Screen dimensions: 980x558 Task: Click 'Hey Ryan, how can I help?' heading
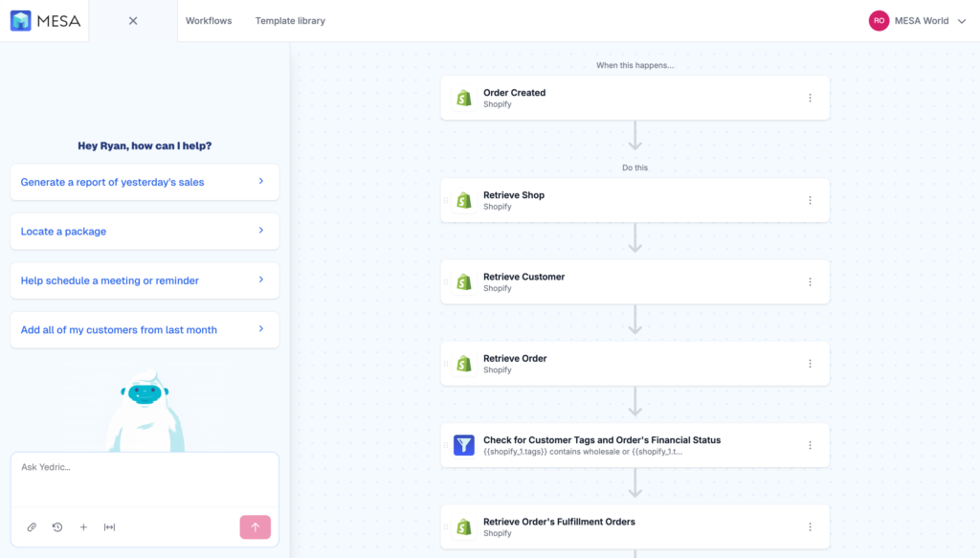[x=145, y=145]
